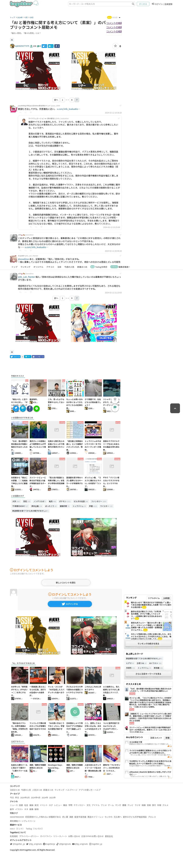Image resolution: width=183 pixels, height=868 pixels.
Task: Click the AI tag under the title
Action: coord(12,40)
